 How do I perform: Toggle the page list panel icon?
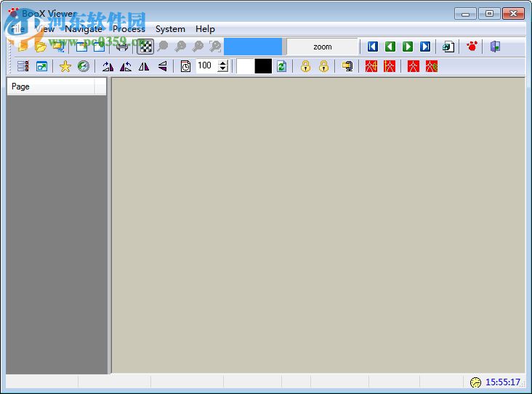pos(23,66)
